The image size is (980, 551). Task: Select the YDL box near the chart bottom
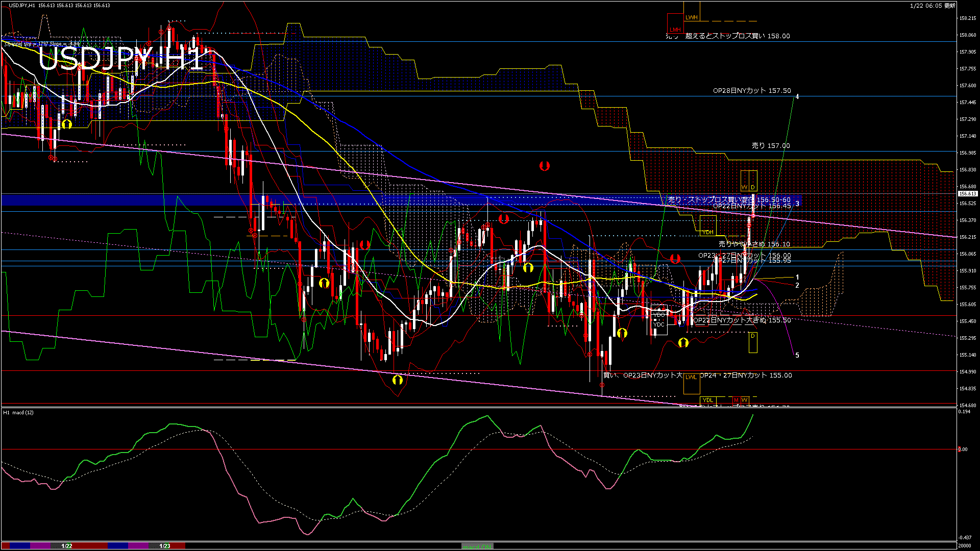coord(708,399)
